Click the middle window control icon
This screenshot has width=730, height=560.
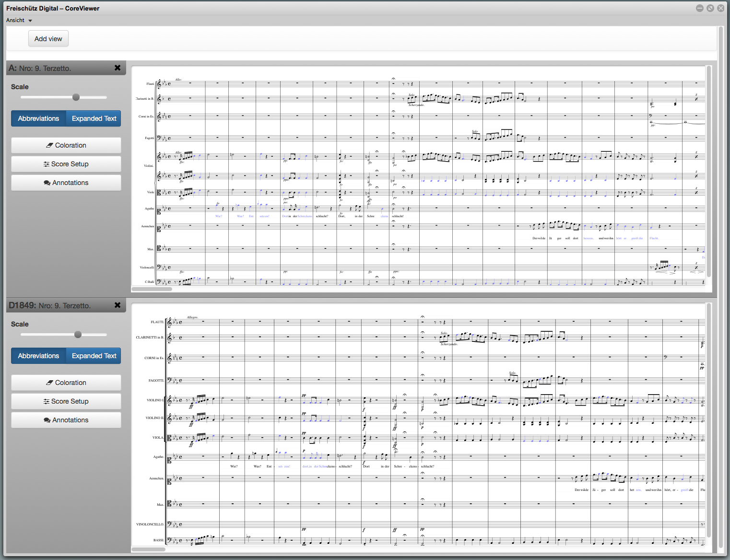[710, 8]
